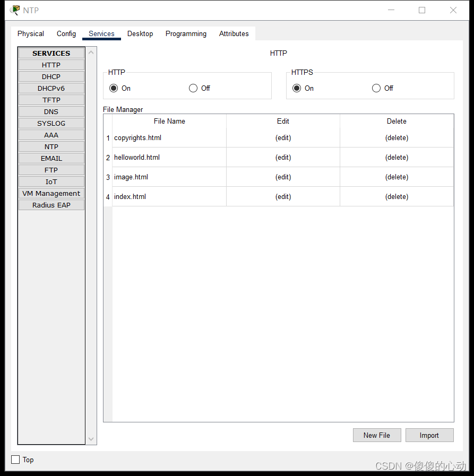Open index.html for editing
This screenshot has width=474, height=476.
(283, 196)
